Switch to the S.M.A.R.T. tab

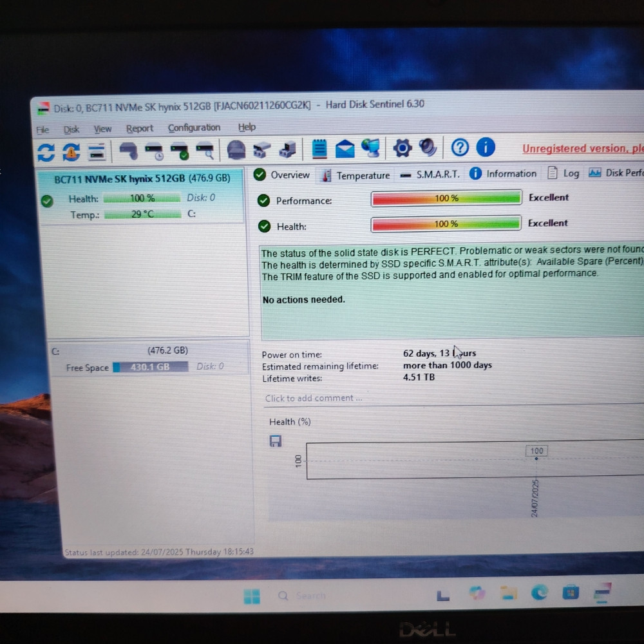point(430,175)
